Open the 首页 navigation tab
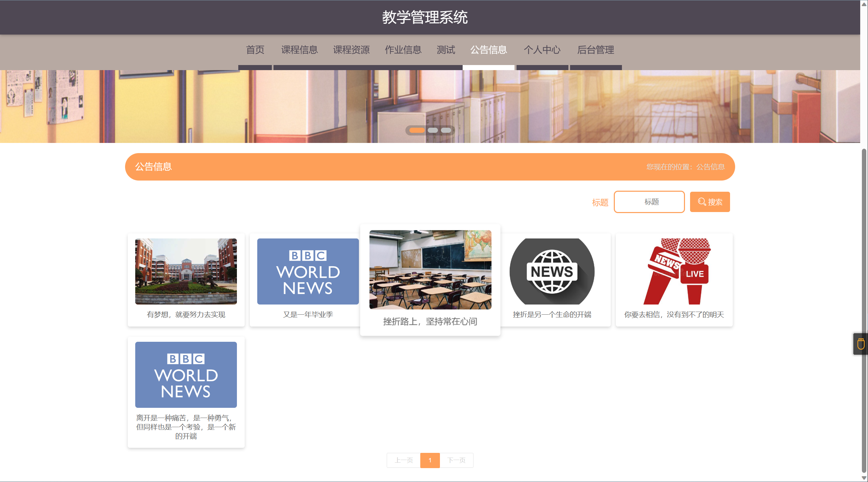Screen dimensions: 868x482 click(255, 50)
